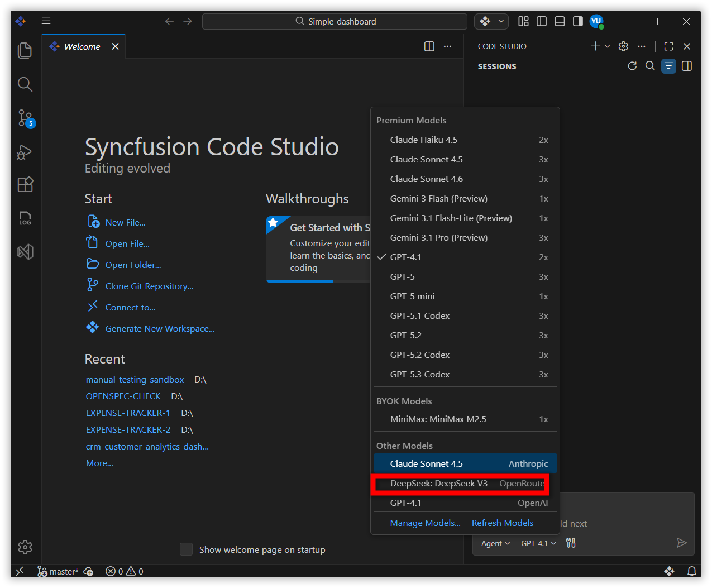Click the Simple-dashboard command search box

coord(335,21)
